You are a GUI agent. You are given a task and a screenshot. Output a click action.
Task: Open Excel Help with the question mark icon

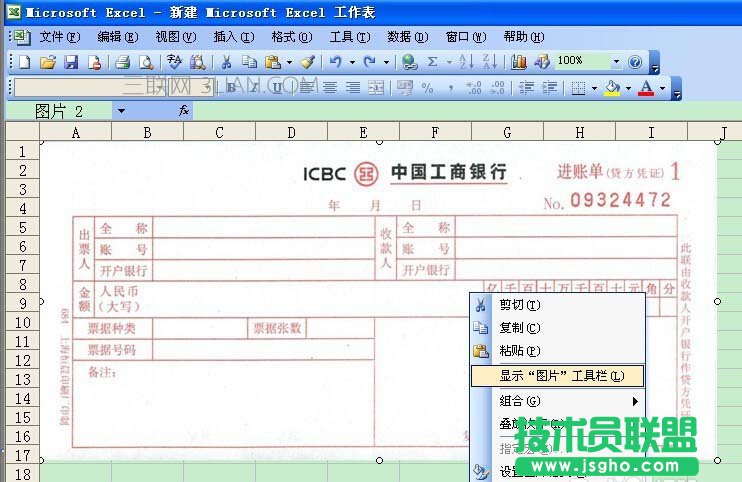pyautogui.click(x=635, y=62)
